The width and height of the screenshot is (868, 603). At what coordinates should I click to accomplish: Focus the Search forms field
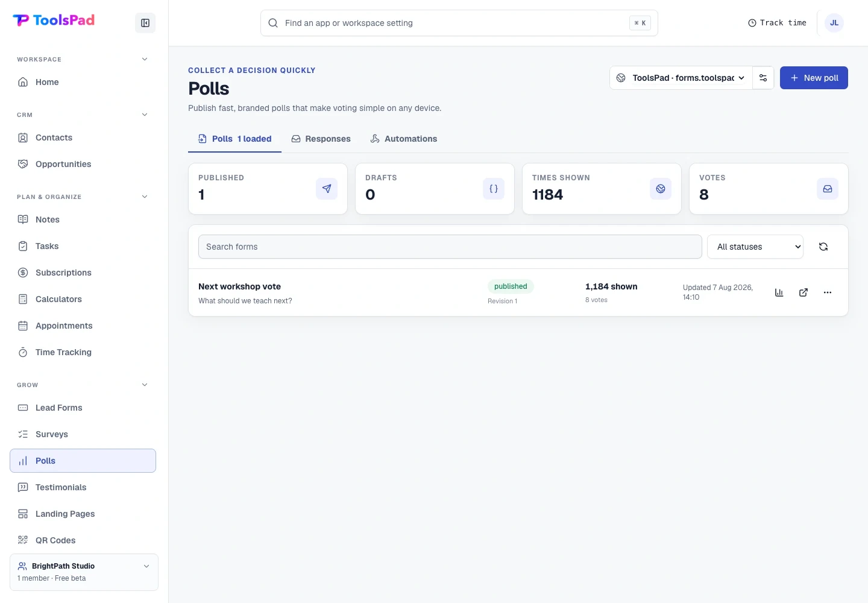click(x=450, y=247)
